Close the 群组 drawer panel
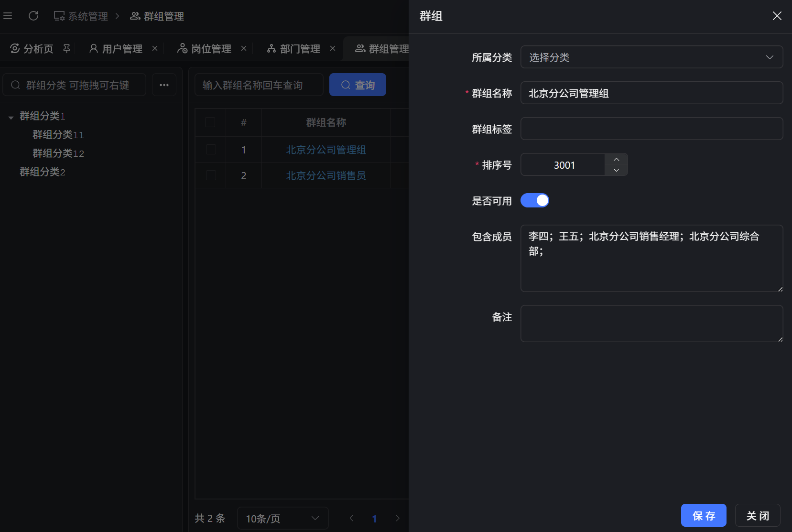Viewport: 792px width, 532px height. click(777, 16)
